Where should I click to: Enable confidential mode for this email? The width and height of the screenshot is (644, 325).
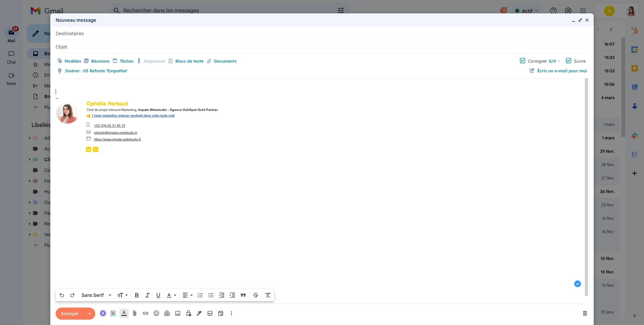pyautogui.click(x=189, y=314)
